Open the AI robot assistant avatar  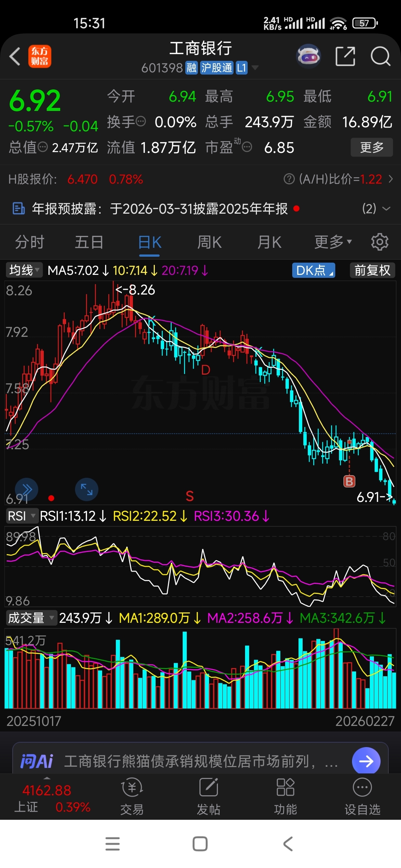tap(309, 56)
